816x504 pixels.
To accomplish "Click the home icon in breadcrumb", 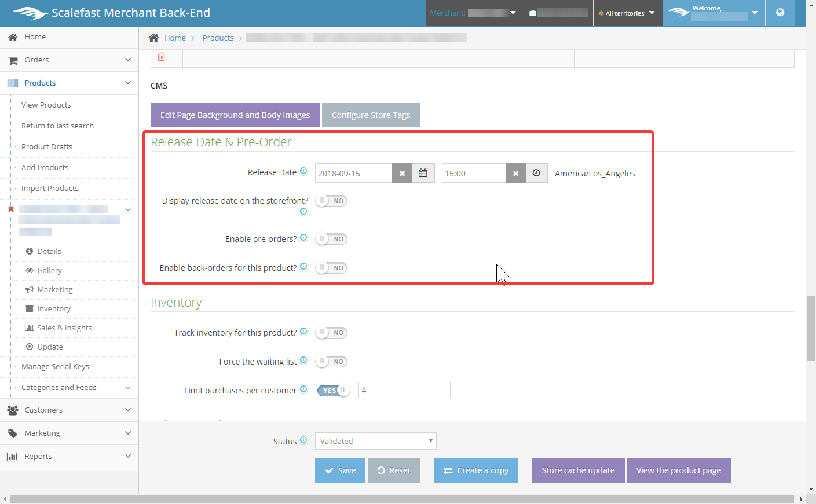I will (x=153, y=38).
